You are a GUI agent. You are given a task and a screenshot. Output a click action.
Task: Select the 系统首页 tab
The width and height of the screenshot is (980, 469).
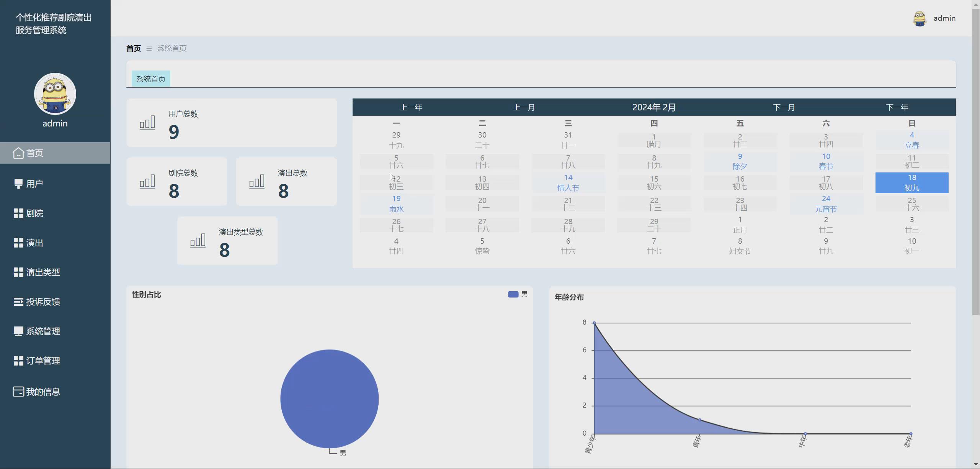click(151, 79)
